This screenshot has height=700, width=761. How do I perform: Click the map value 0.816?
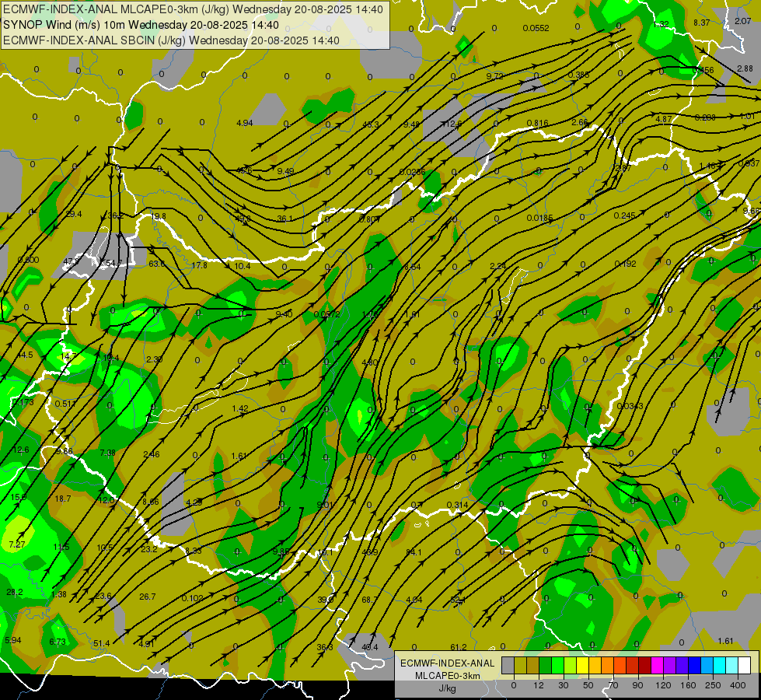538,123
